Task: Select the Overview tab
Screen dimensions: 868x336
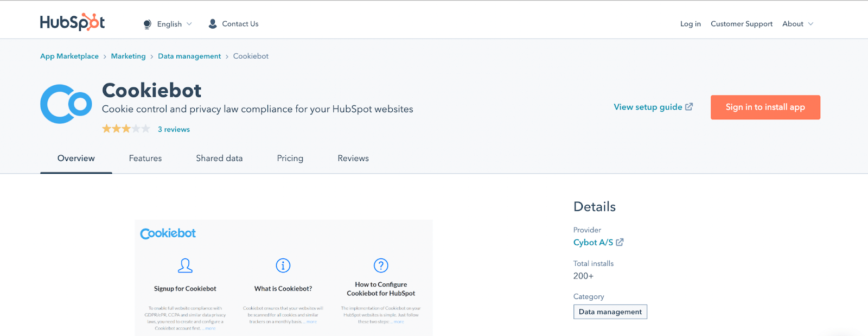Action: tap(76, 159)
